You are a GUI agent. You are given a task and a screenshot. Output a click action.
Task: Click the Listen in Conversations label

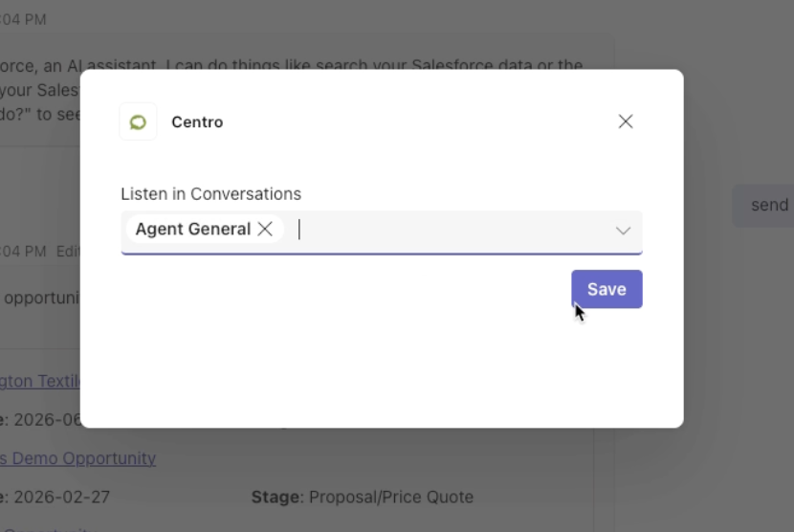pos(210,194)
